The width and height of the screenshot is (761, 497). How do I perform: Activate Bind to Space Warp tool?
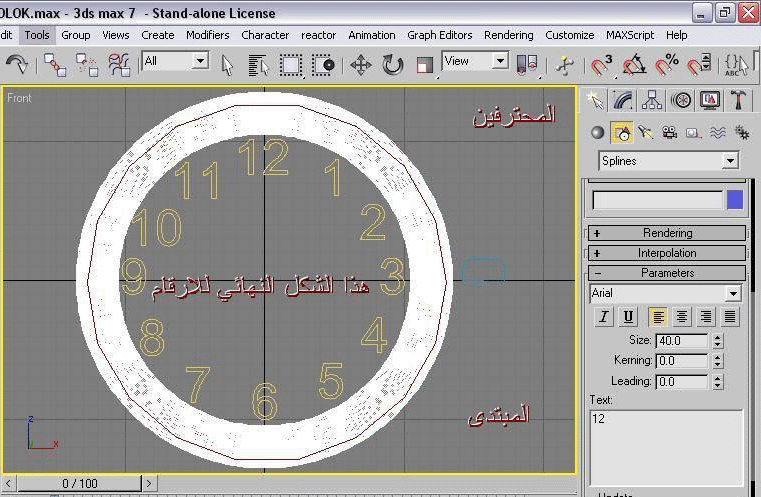point(119,65)
